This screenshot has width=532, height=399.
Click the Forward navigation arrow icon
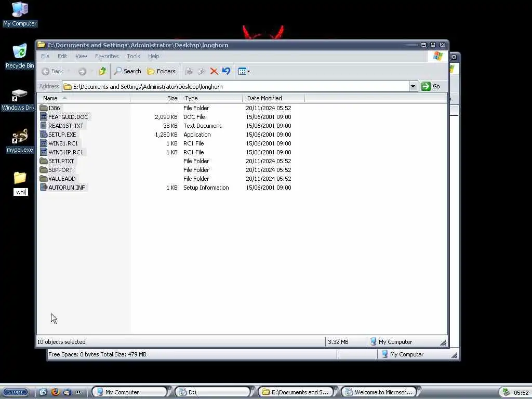tap(82, 71)
